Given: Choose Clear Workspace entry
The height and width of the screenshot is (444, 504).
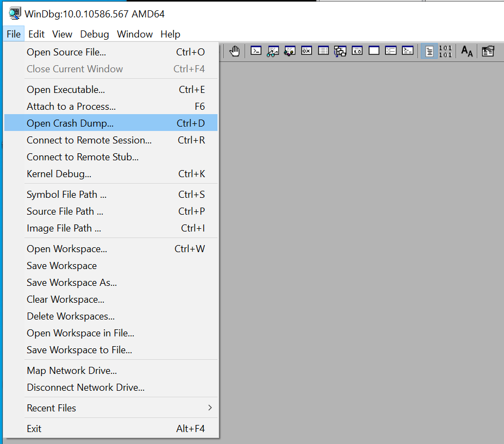Looking at the screenshot, I should pos(111,299).
